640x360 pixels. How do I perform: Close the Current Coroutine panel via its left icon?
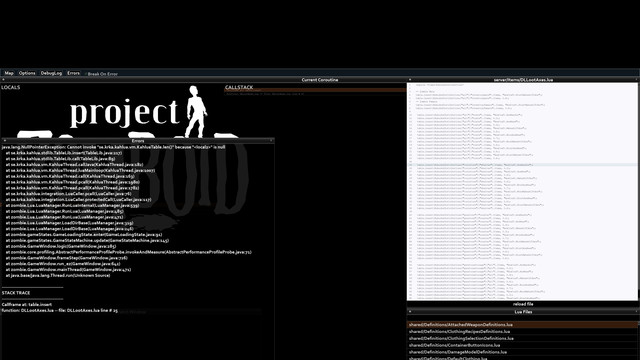(3, 80)
